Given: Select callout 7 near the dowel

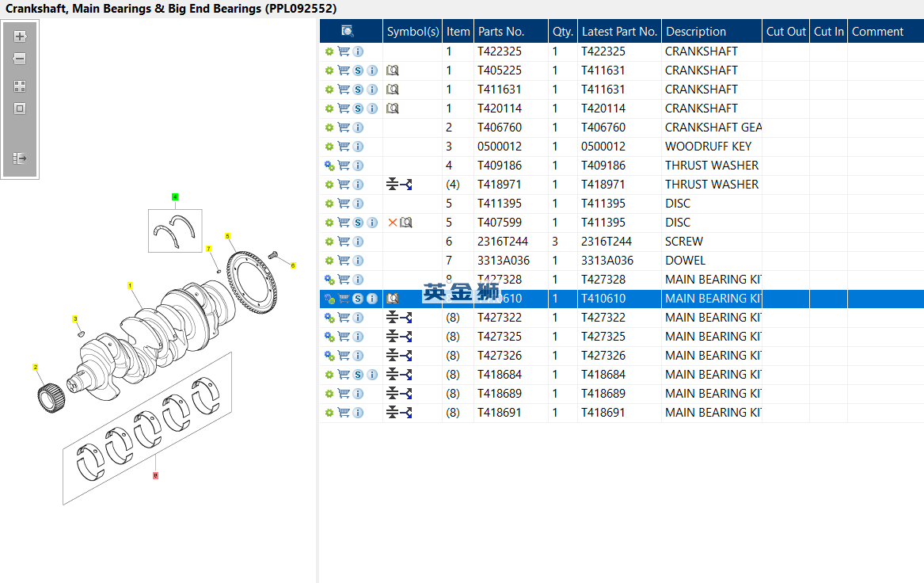Looking at the screenshot, I should 208,249.
